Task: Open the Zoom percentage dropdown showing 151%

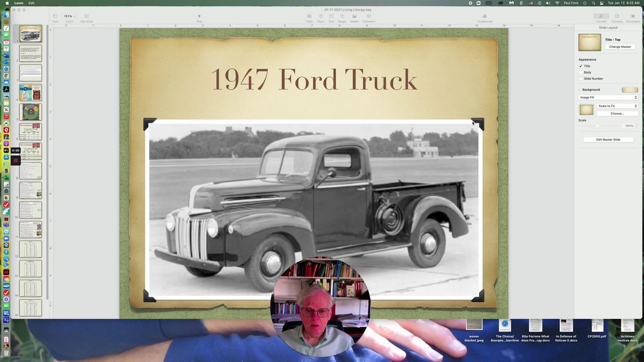Action: click(69, 16)
